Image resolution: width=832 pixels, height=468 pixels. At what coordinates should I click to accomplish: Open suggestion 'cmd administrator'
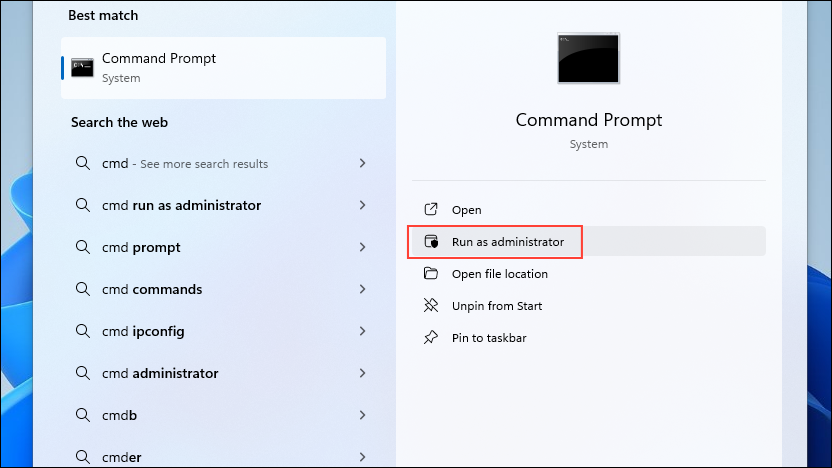[x=223, y=373]
